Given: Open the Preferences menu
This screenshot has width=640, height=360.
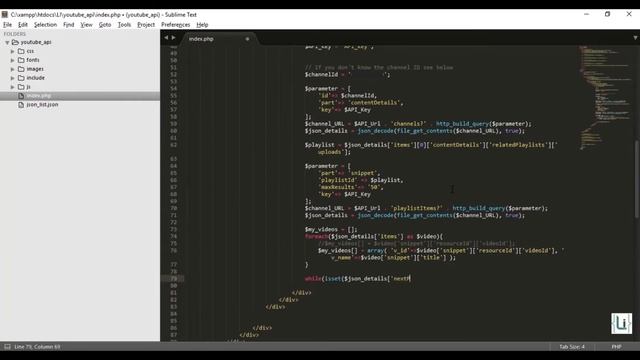Looking at the screenshot, I should [176, 25].
